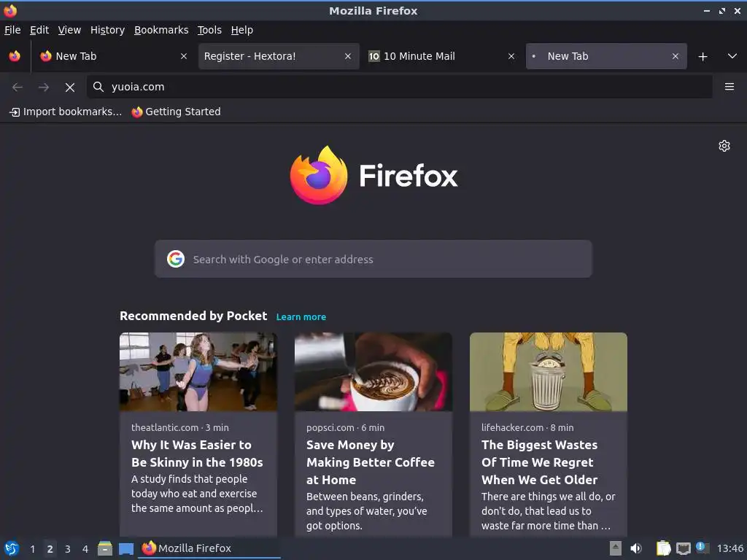Click the Recommended by Pocket heading

[193, 316]
